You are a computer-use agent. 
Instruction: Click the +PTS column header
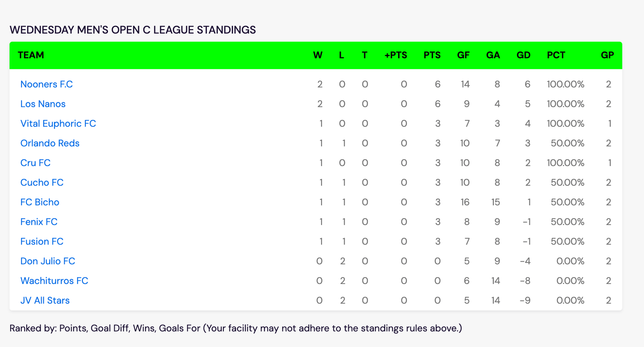396,55
